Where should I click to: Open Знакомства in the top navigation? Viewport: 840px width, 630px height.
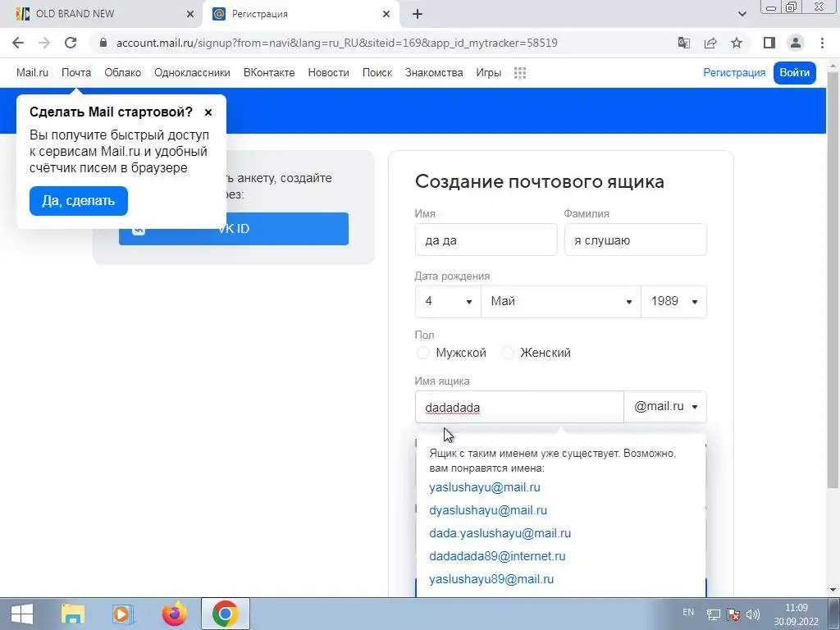point(434,73)
